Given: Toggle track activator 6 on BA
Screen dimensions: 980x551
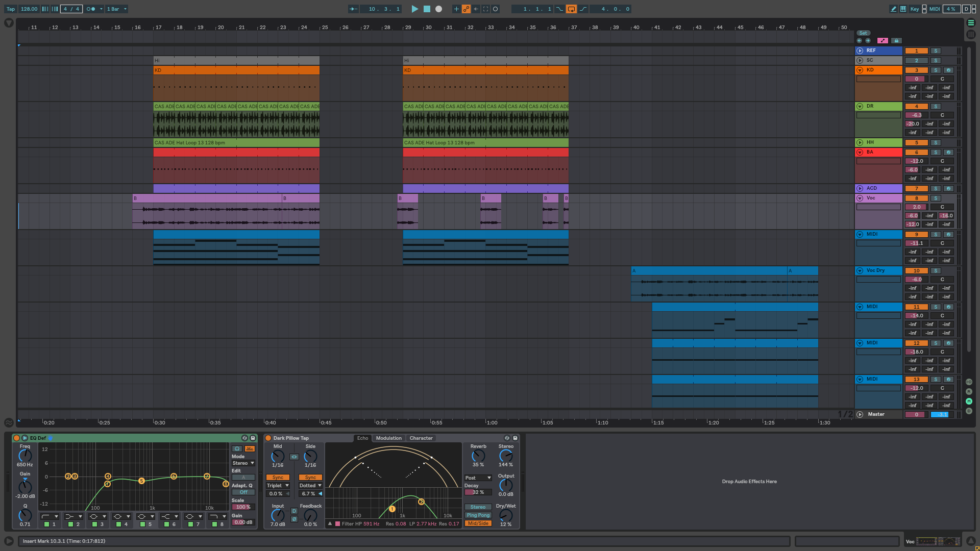Looking at the screenshot, I should pos(916,153).
